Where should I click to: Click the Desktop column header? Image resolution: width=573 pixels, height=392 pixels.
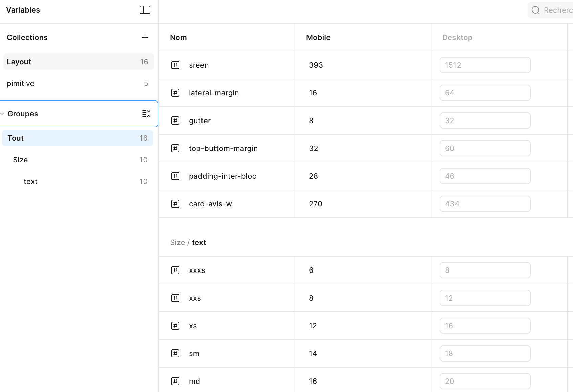[457, 37]
